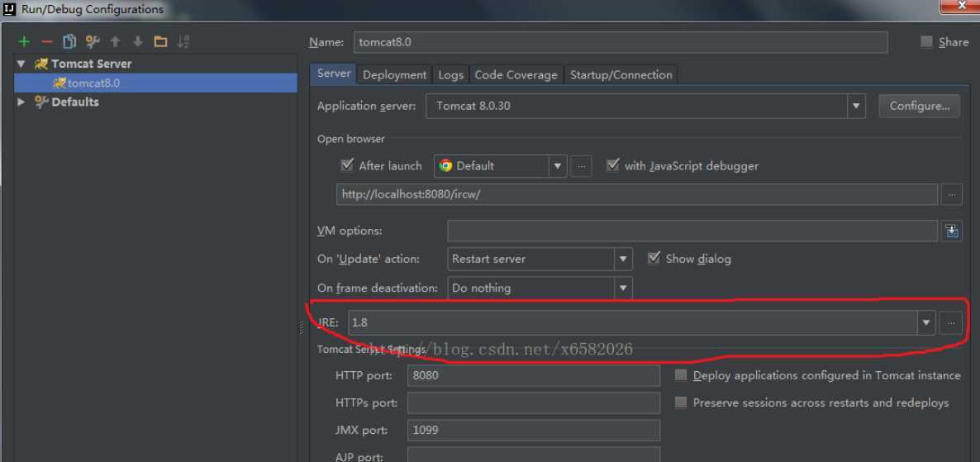Click the Defaults wrench icon in the tree

click(41, 102)
